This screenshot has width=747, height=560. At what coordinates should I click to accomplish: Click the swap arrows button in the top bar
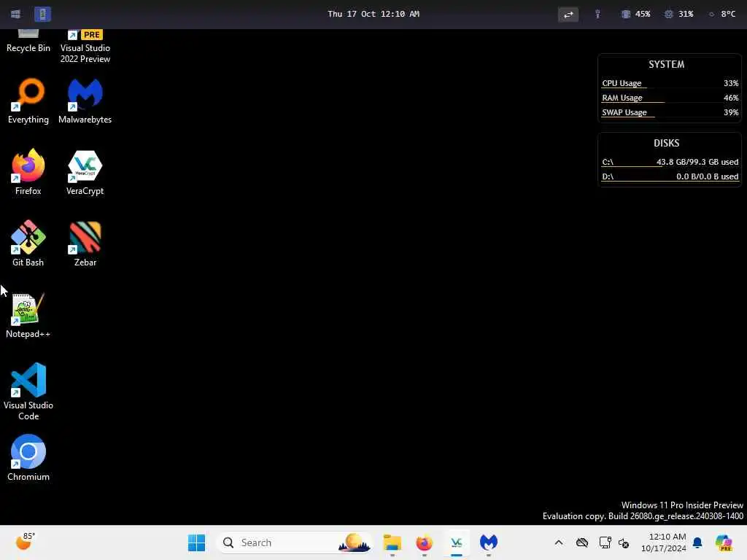568,15
